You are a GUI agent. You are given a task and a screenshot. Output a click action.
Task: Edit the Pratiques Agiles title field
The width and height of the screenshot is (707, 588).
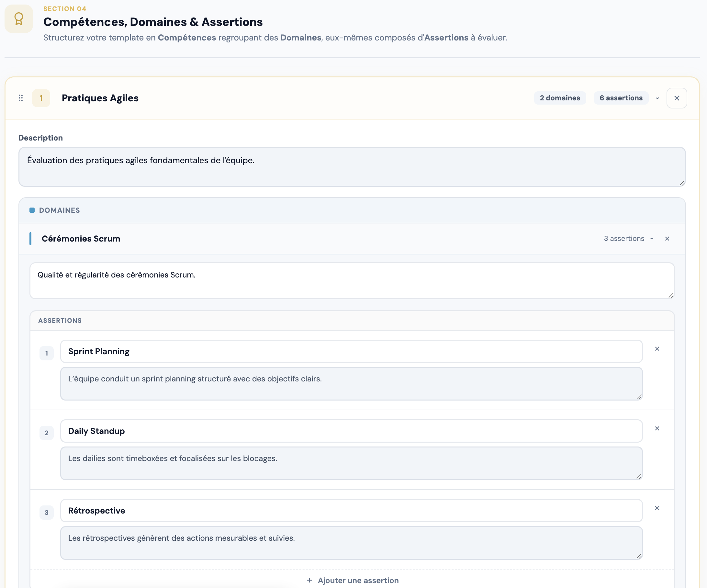[x=100, y=98]
